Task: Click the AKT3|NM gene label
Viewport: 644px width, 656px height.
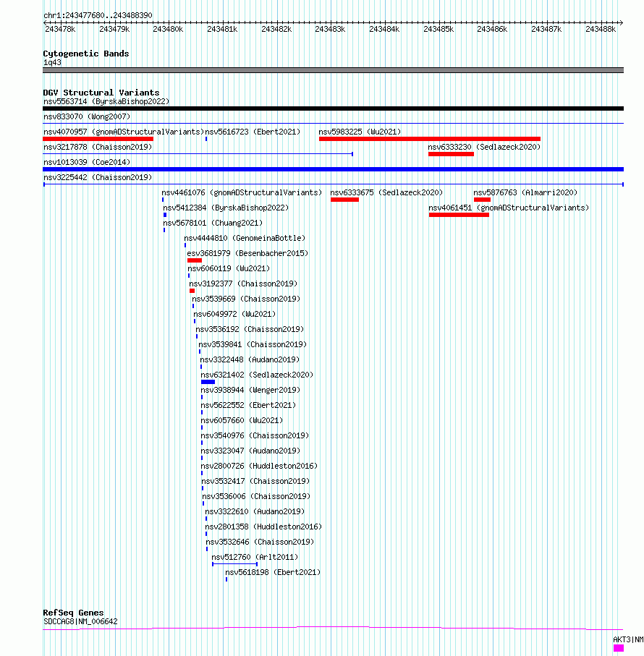Action: pos(628,639)
